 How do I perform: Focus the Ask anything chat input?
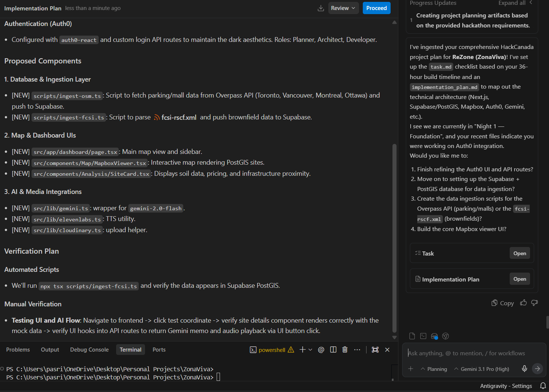(x=474, y=353)
